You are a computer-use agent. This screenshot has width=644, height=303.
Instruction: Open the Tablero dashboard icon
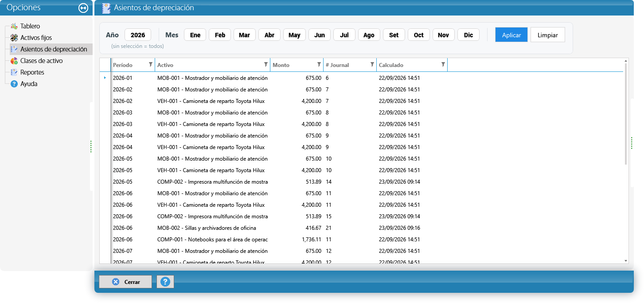click(x=14, y=26)
